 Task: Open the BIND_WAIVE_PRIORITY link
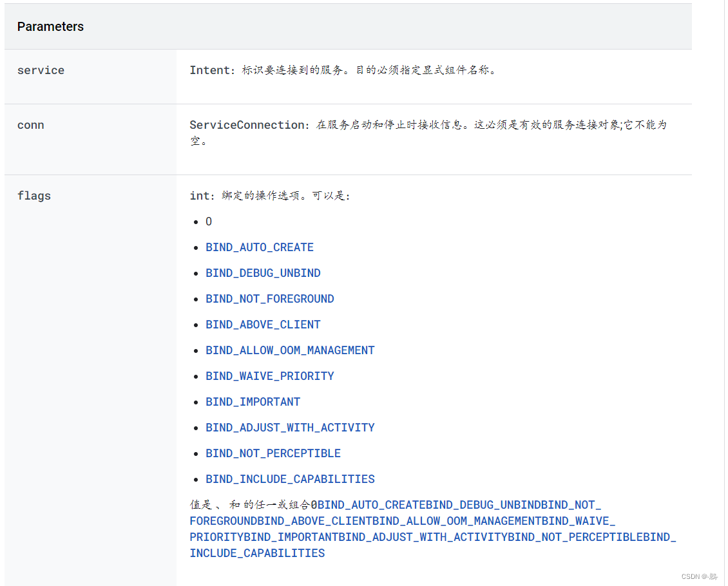[x=270, y=376]
